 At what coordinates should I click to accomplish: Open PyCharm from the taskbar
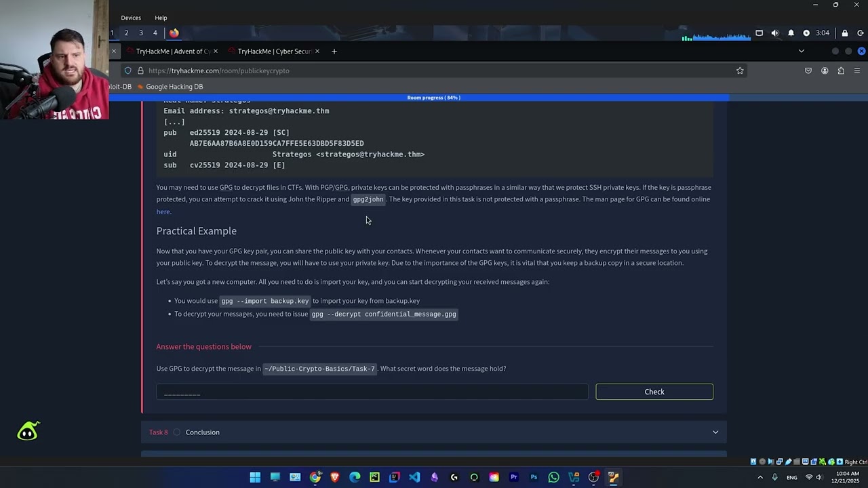374,477
